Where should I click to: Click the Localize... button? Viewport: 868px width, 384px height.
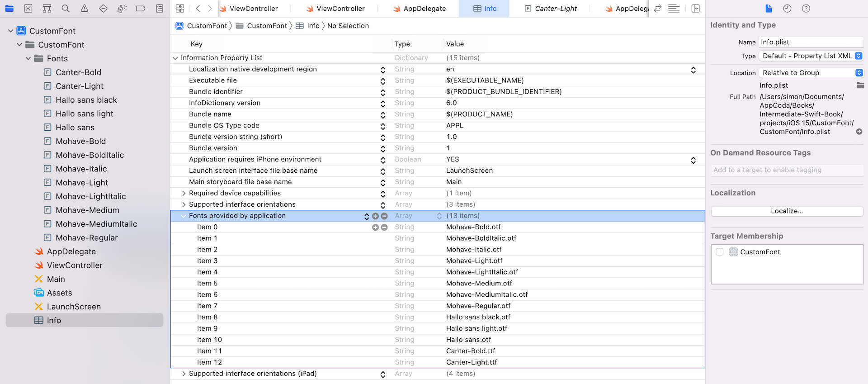[787, 211]
